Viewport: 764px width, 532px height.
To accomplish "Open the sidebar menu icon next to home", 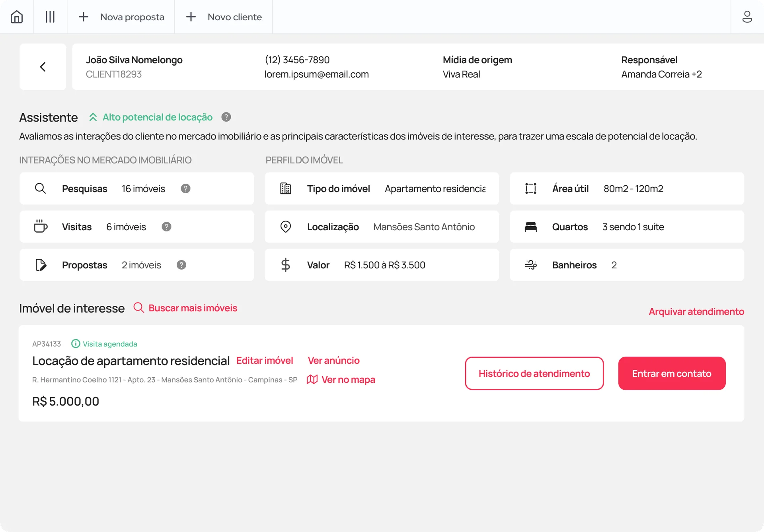I will (x=50, y=17).
